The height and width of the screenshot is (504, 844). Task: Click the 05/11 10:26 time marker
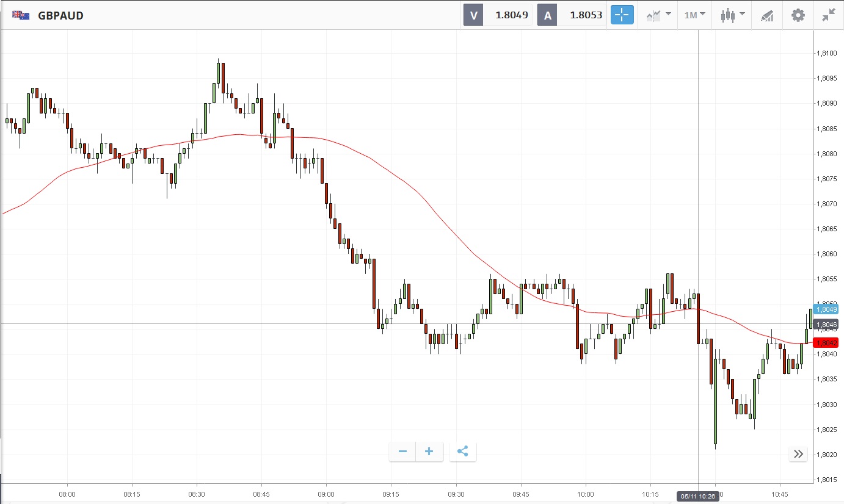tap(697, 495)
